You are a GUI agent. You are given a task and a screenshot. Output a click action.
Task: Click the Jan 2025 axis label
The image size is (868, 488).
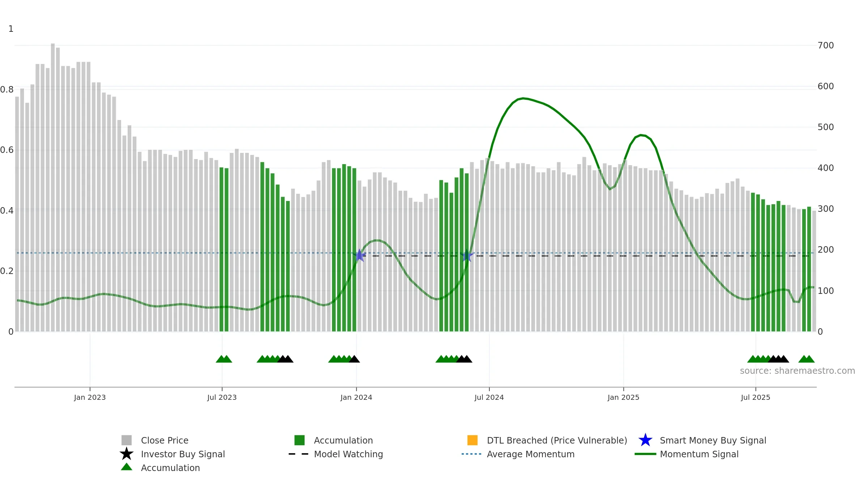[x=624, y=398]
